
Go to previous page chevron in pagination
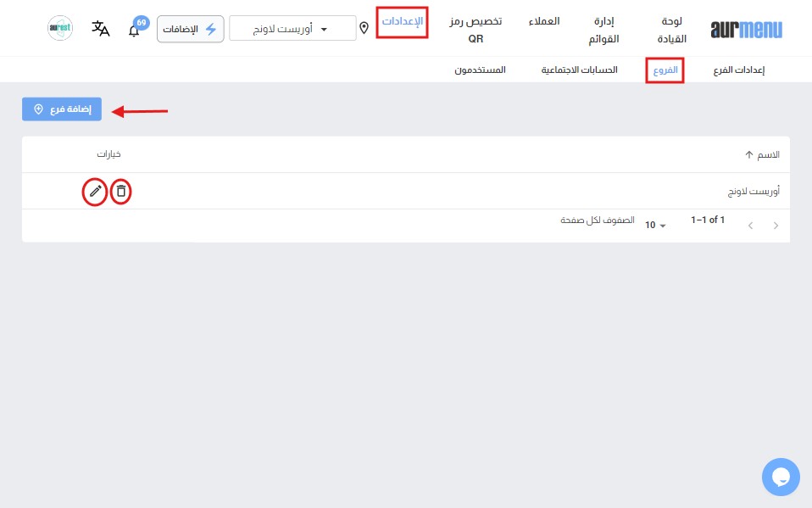click(x=776, y=226)
